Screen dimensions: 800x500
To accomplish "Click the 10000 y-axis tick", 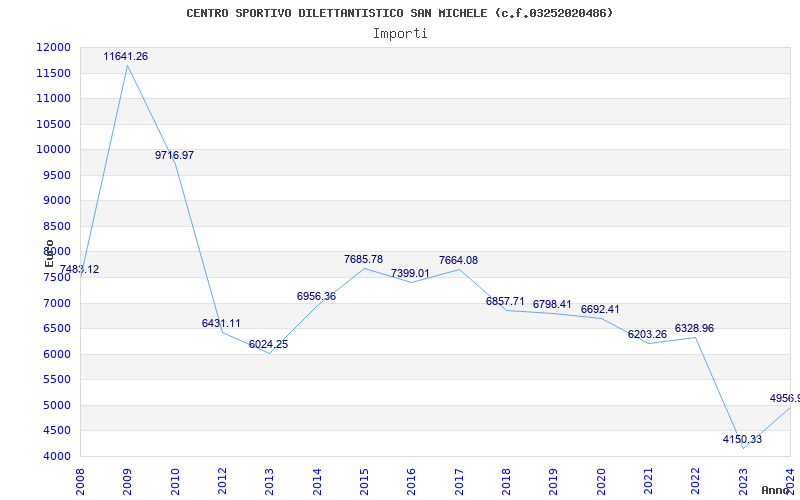I will point(53,149).
